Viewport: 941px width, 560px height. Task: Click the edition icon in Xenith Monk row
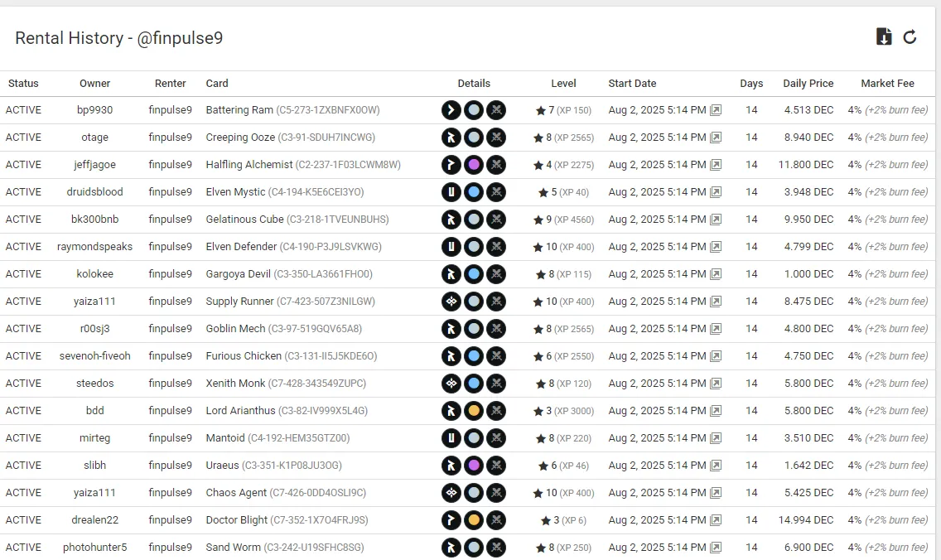[x=451, y=383]
